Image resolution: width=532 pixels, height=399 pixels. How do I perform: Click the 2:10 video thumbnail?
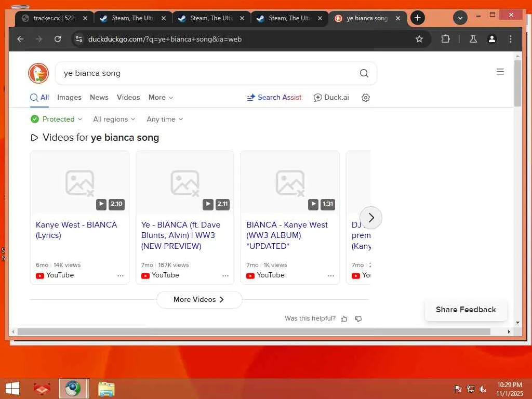(x=79, y=182)
